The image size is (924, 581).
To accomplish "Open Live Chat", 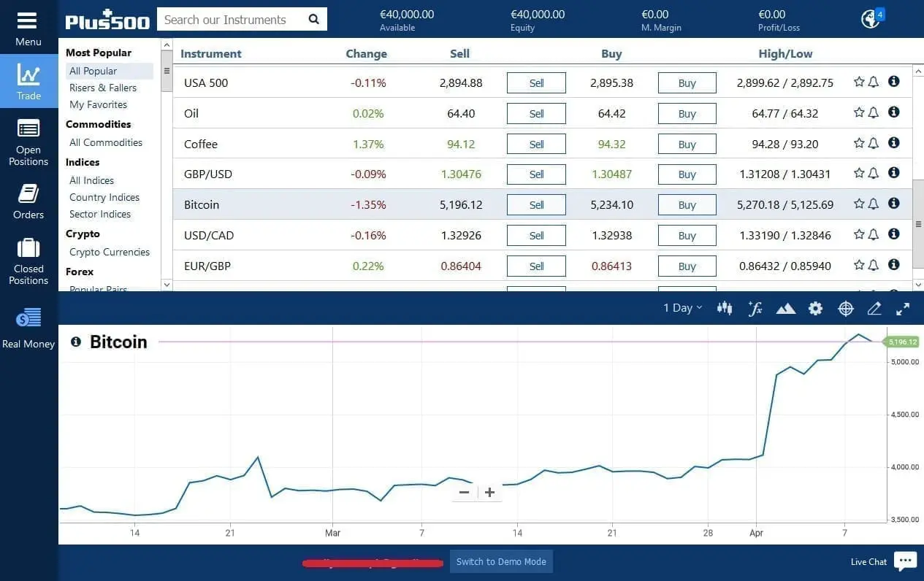I will click(868, 561).
